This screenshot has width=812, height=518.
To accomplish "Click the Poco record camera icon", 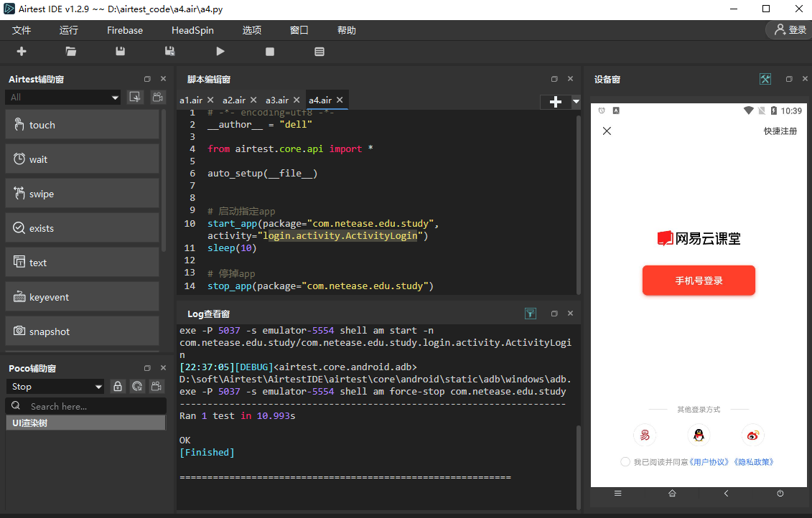I will pos(157,387).
